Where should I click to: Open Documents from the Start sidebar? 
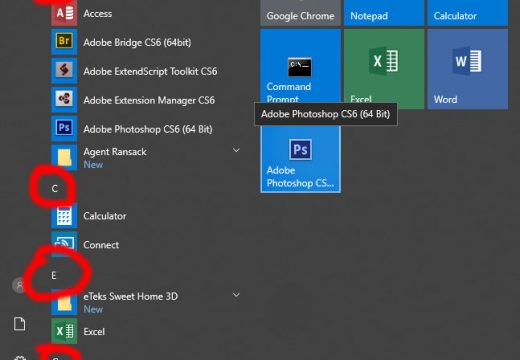(x=19, y=324)
